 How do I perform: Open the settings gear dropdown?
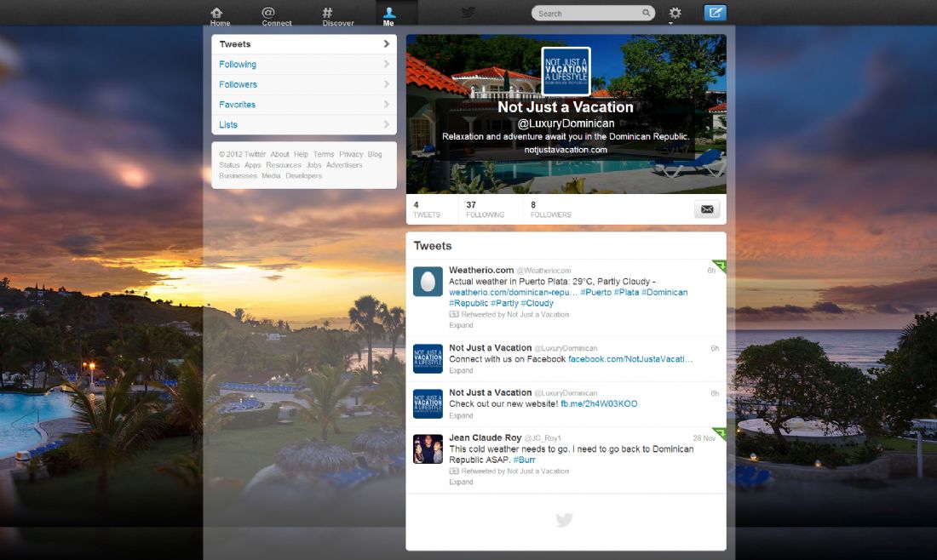coord(675,13)
